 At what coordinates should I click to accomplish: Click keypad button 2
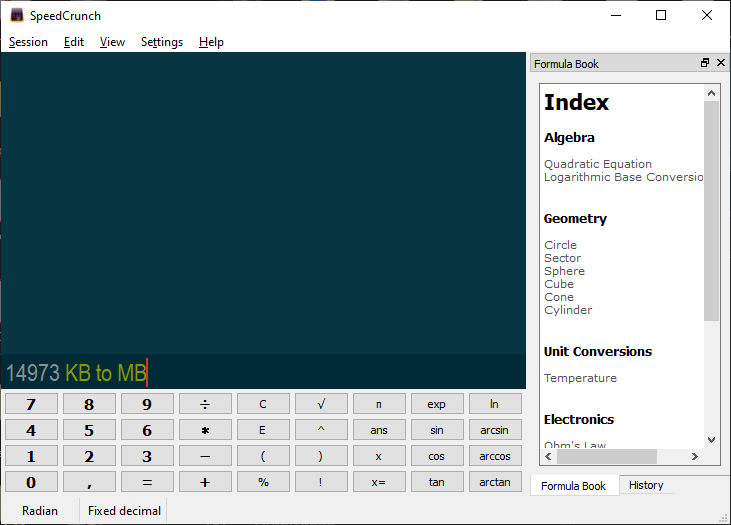(89, 456)
